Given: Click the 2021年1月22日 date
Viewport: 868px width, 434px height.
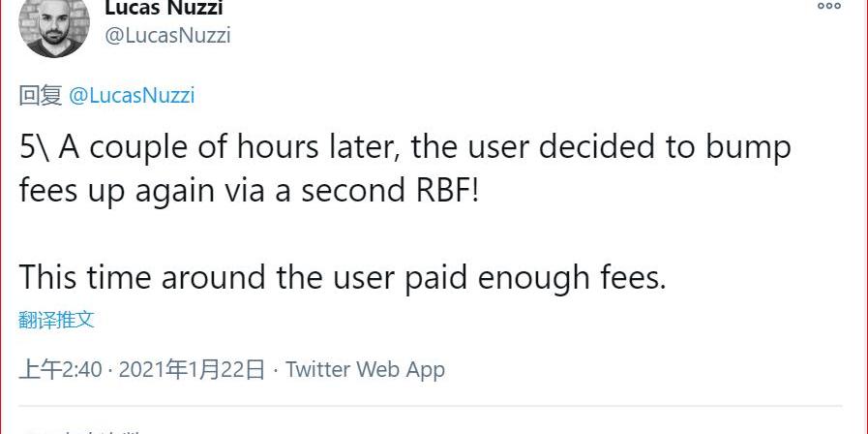Looking at the screenshot, I should (192, 369).
